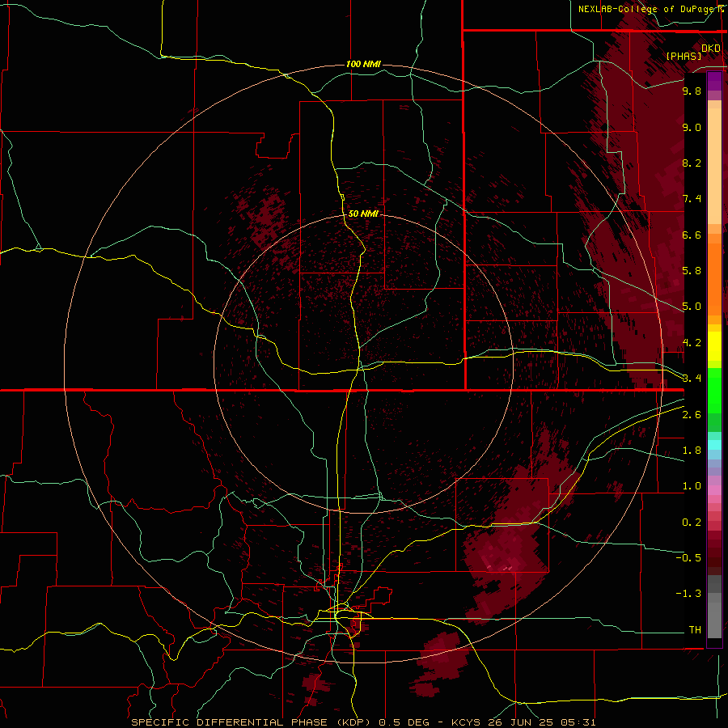Click the 5.8 scale value
This screenshot has width=728, height=728.
point(692,271)
